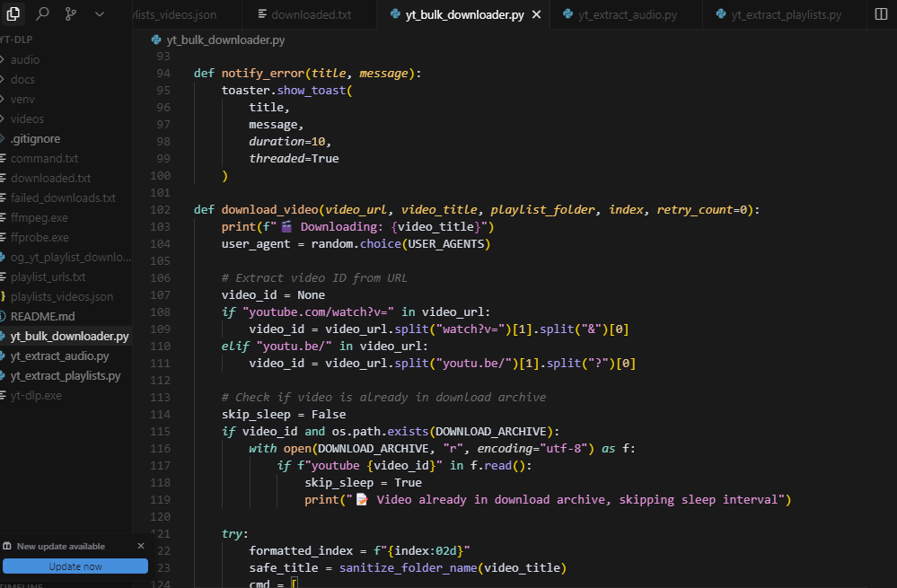897x588 pixels.
Task: Click the Update now button
Action: pyautogui.click(x=75, y=566)
